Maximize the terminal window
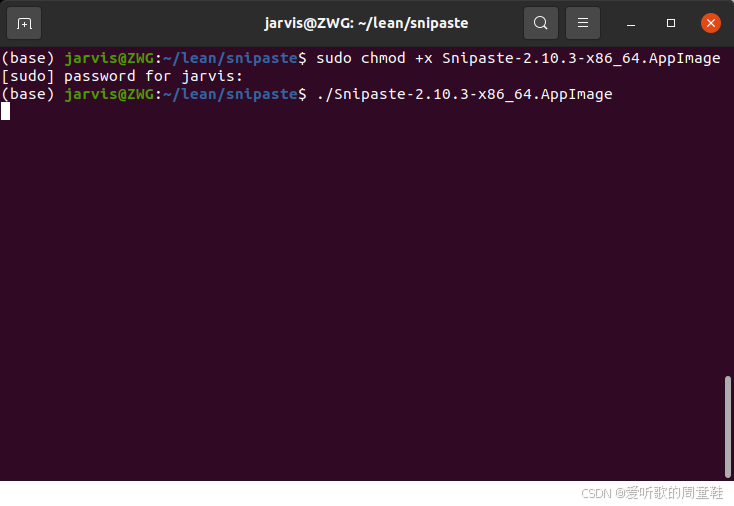The width and height of the screenshot is (734, 506). (671, 23)
